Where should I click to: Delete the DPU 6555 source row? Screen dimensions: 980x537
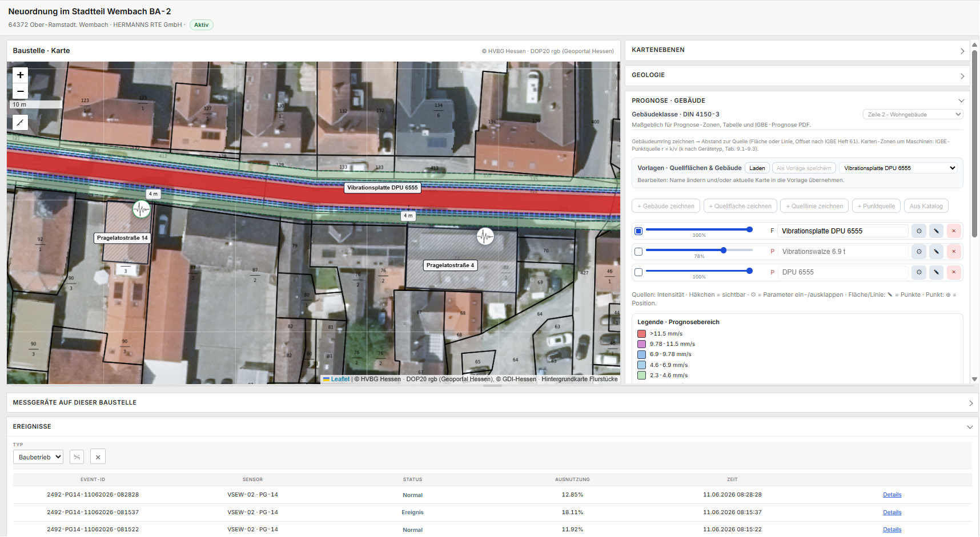[954, 272]
